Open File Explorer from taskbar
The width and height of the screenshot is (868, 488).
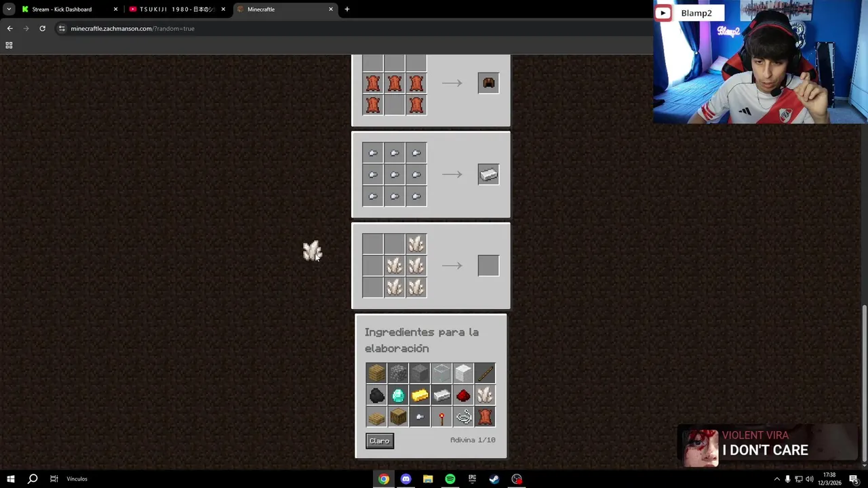[x=428, y=479]
